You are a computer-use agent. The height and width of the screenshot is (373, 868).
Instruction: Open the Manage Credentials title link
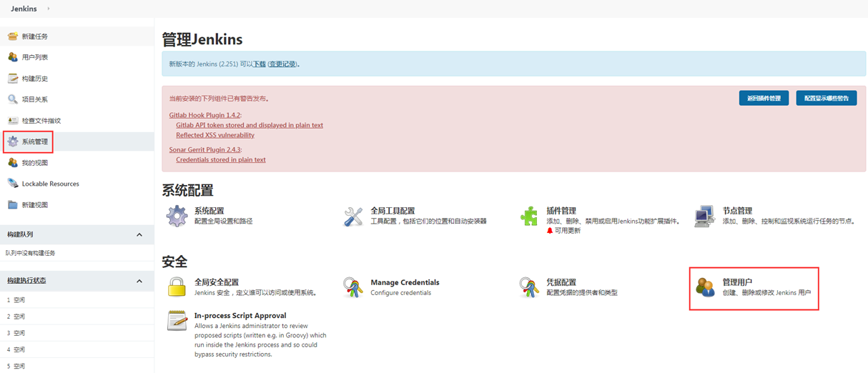tap(405, 282)
